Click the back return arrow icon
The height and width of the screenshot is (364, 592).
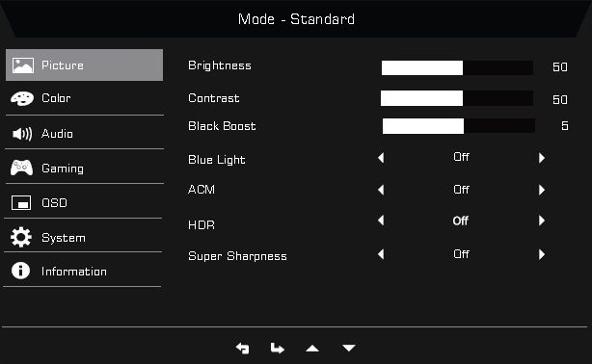point(242,349)
